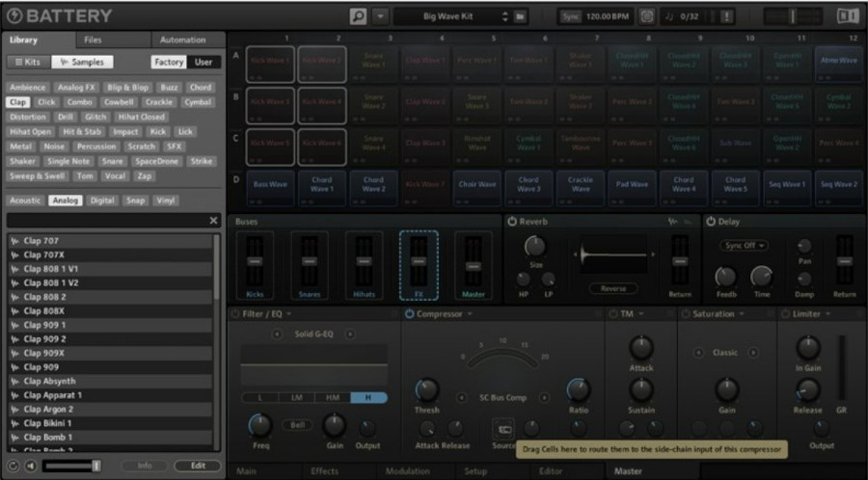Toggle the Reverb power button
868x480 pixels.
pyautogui.click(x=511, y=221)
